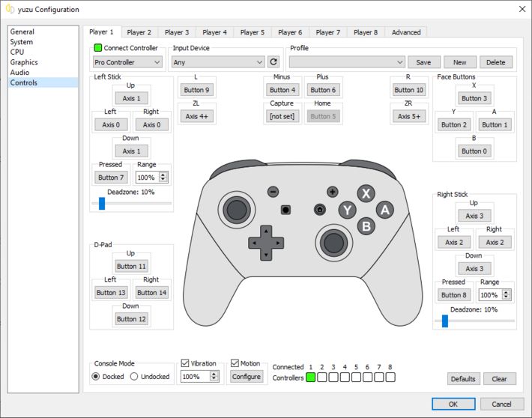
Task: Click the D-Pad Left Button 13
Action: click(111, 292)
